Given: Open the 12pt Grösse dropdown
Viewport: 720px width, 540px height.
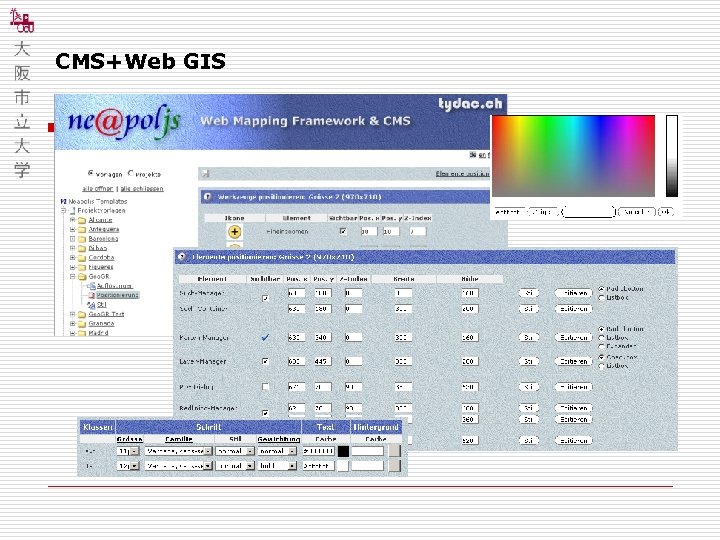Looking at the screenshot, I should click(x=128, y=466).
